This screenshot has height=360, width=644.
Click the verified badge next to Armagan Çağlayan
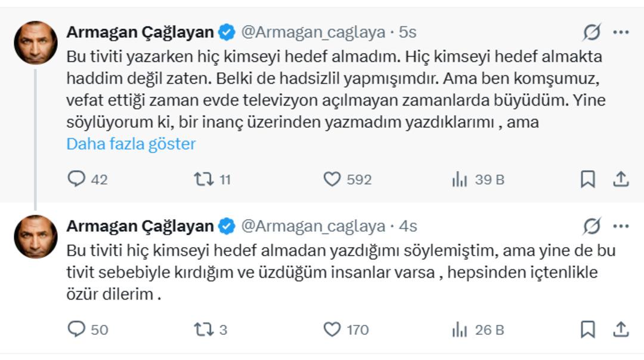tap(225, 33)
